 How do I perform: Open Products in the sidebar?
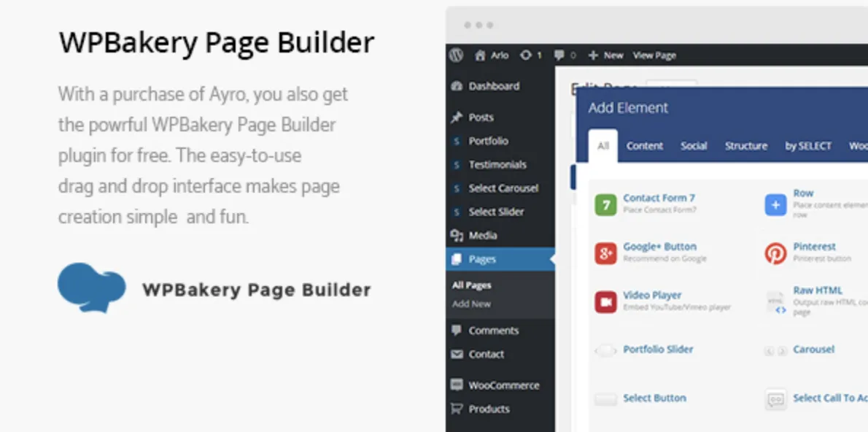tap(489, 409)
